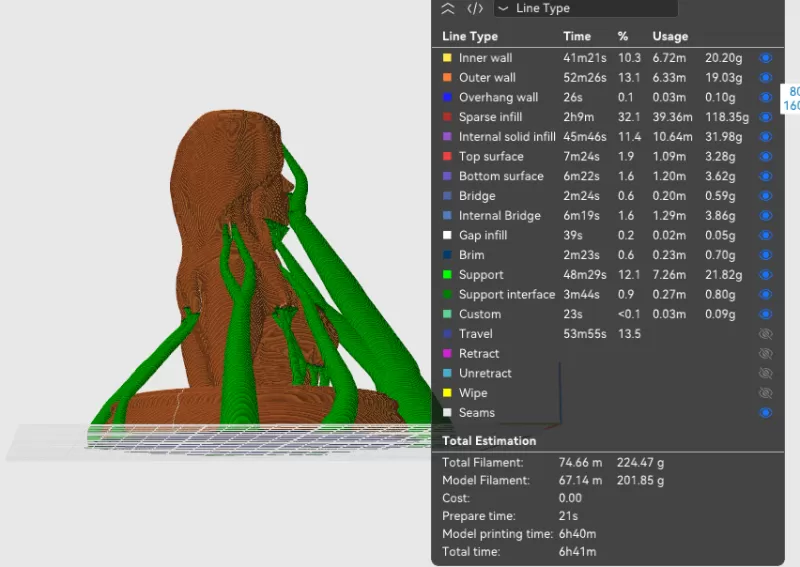The width and height of the screenshot is (800, 567).
Task: Enable Wipe visibility eye icon
Action: coord(766,393)
